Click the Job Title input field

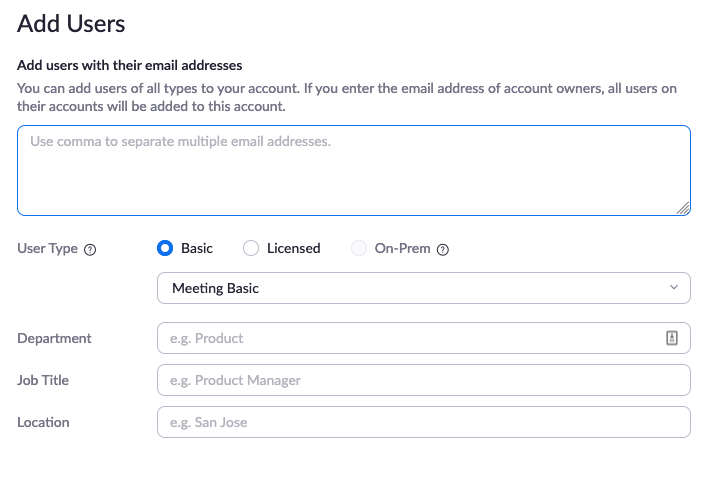423,380
